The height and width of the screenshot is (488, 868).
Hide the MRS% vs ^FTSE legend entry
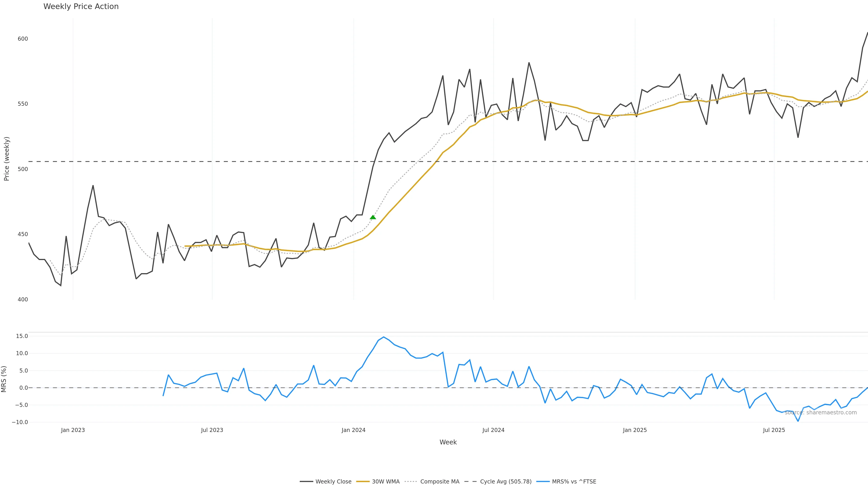click(574, 482)
